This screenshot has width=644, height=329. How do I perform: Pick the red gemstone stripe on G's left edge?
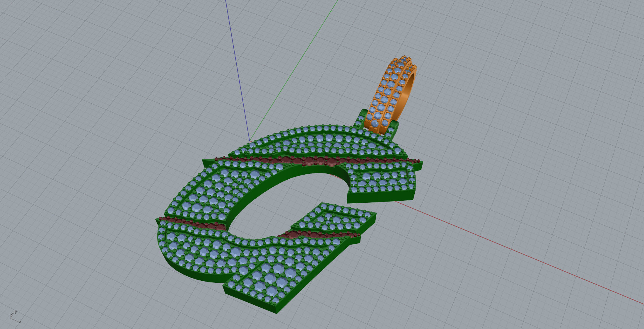(192, 224)
